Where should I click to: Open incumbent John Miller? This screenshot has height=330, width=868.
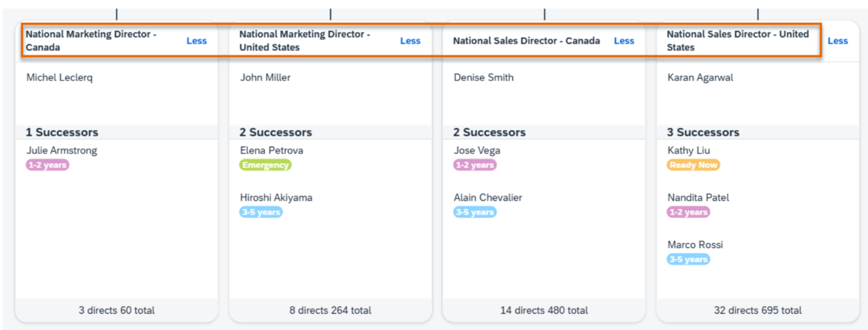[265, 77]
